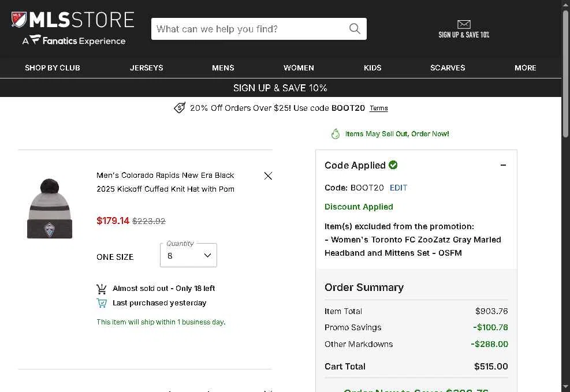Click the knit hat product thumbnail
This screenshot has width=570, height=392.
point(50,208)
